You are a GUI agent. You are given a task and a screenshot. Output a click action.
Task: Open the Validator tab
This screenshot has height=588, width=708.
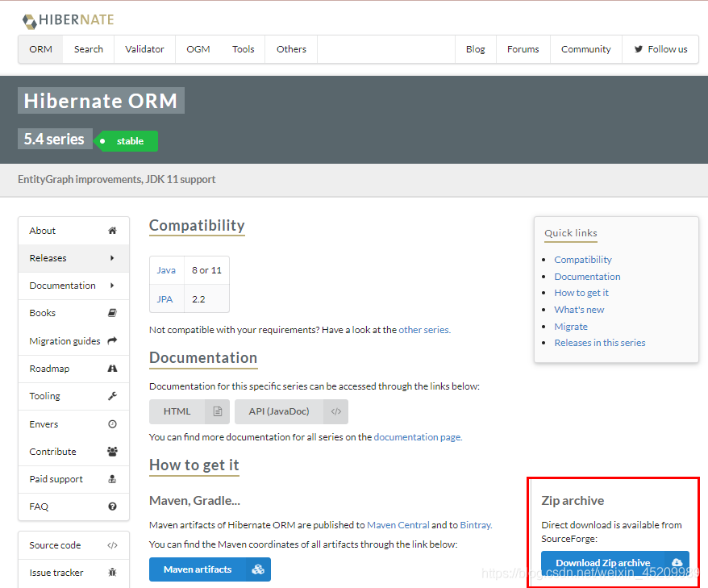pos(144,49)
